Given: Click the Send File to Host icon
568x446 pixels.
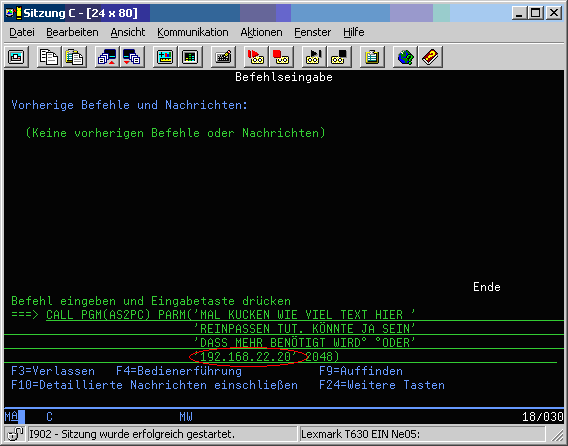Looking at the screenshot, I should point(107,57).
